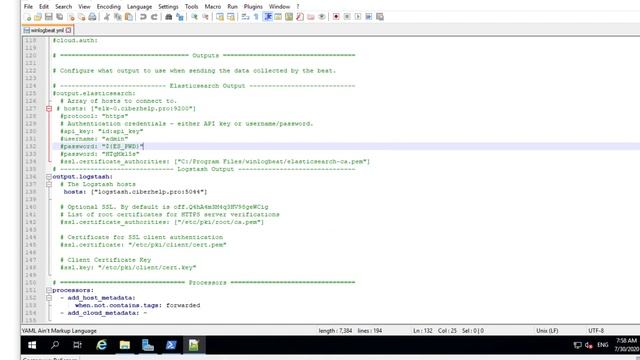The image size is (640, 360).
Task: Open the Run menu
Action: click(232, 7)
